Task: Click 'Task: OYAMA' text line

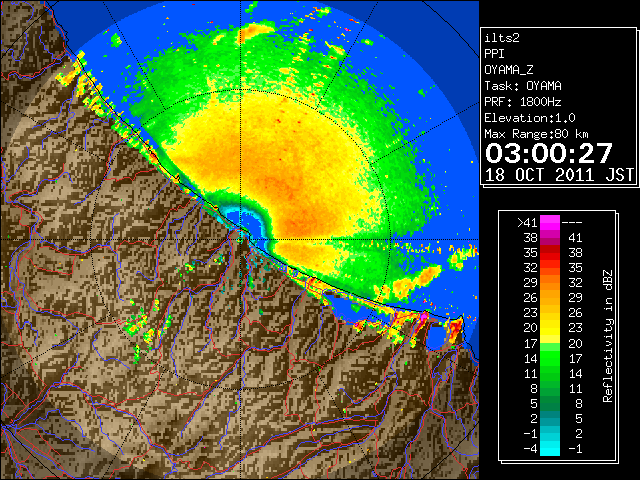Action: point(523,86)
